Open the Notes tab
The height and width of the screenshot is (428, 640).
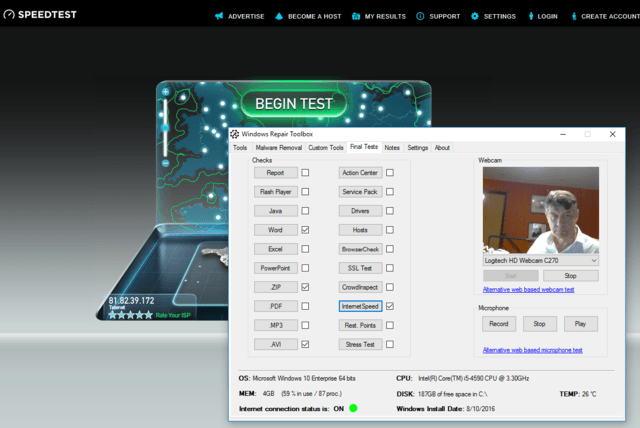392,148
